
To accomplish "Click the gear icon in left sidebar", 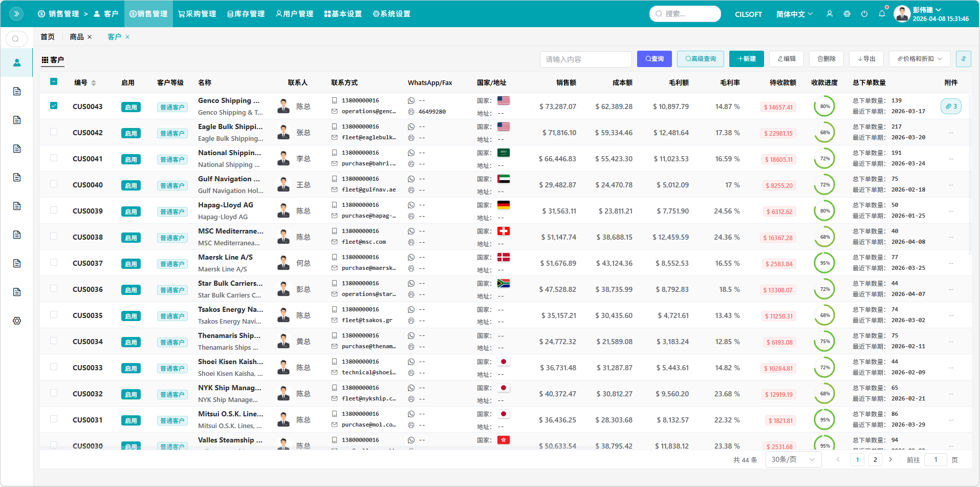I will [17, 321].
